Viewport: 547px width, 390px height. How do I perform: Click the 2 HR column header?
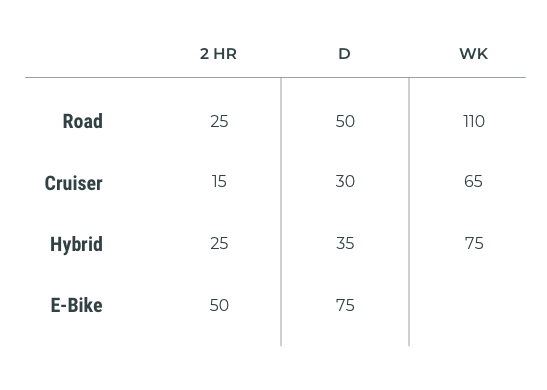pos(218,54)
